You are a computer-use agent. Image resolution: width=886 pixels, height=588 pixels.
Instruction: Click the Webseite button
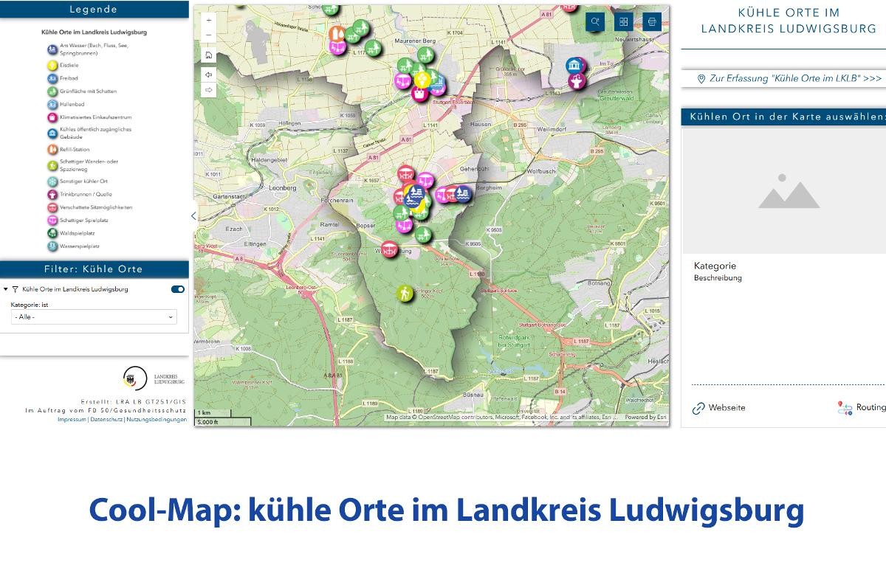click(x=720, y=407)
